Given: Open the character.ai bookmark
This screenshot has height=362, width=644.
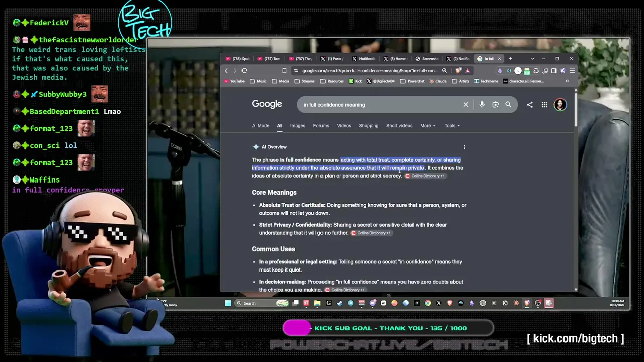Looking at the screenshot, I should [x=523, y=81].
